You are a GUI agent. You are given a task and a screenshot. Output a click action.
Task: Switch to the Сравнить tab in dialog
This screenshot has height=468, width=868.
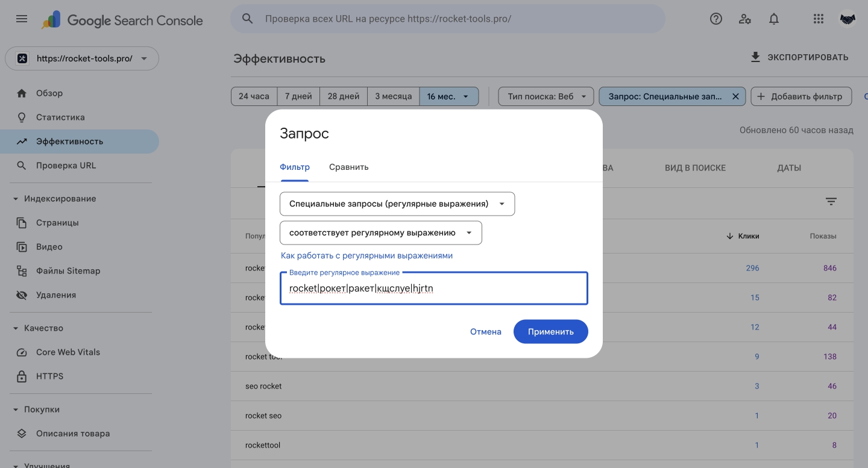tap(348, 167)
